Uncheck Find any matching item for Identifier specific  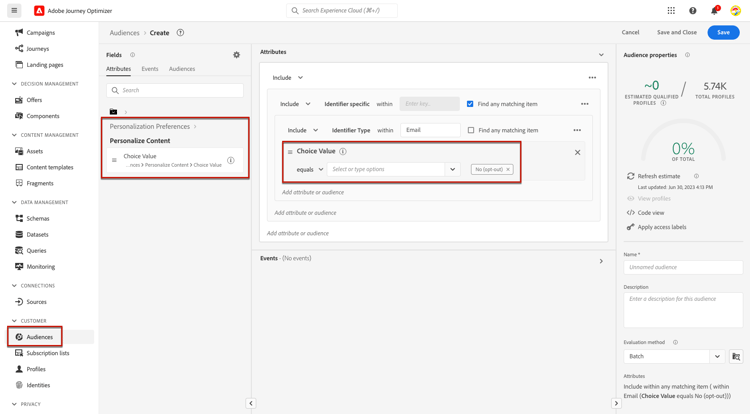point(470,104)
